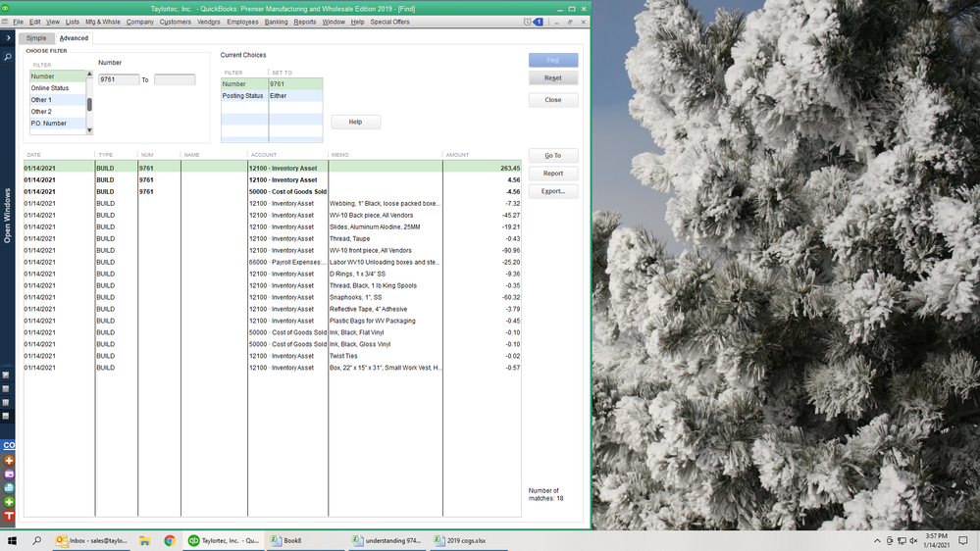The height and width of the screenshot is (551, 980).
Task: Click the orange plus shortcut icon
Action: tap(9, 460)
